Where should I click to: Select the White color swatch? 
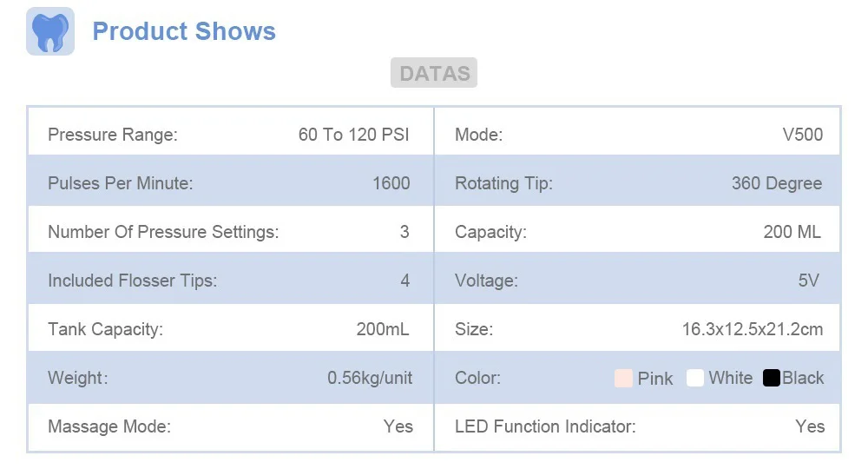[694, 378]
